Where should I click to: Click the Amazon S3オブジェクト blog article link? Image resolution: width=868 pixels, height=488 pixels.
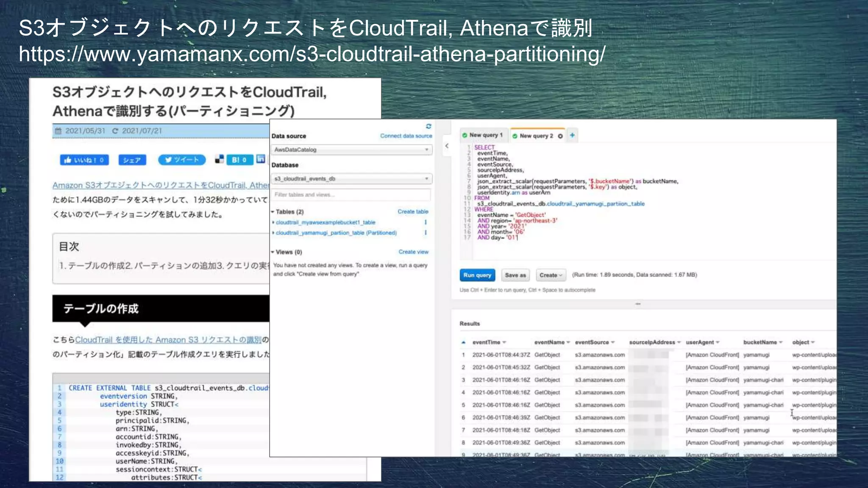pos(161,185)
